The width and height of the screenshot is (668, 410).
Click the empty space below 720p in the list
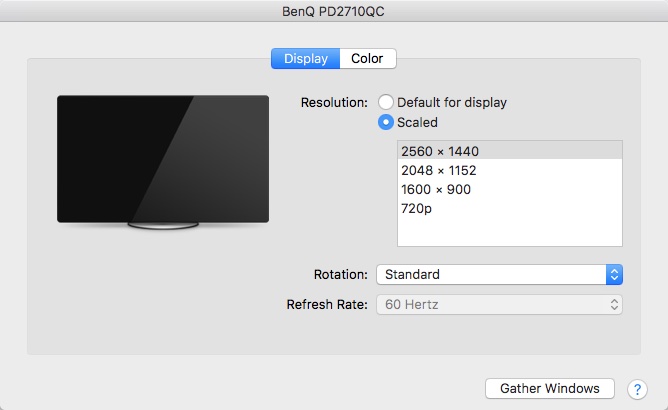pyautogui.click(x=510, y=232)
